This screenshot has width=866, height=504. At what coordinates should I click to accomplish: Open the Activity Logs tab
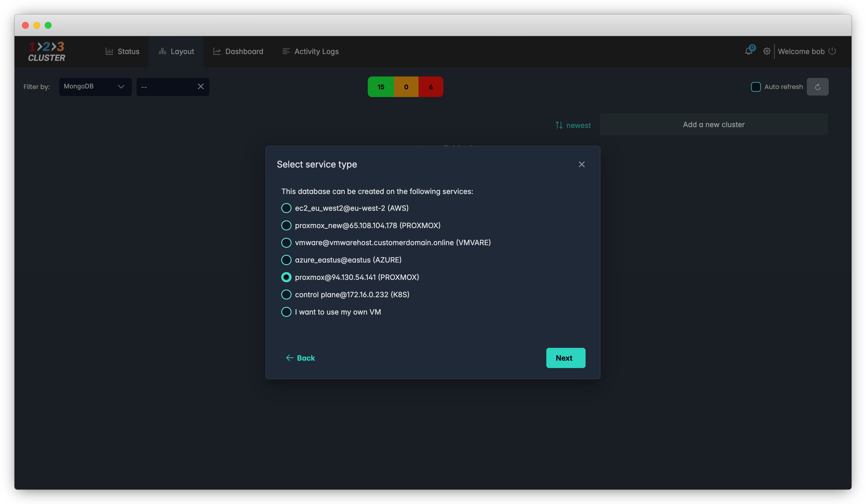coord(310,51)
